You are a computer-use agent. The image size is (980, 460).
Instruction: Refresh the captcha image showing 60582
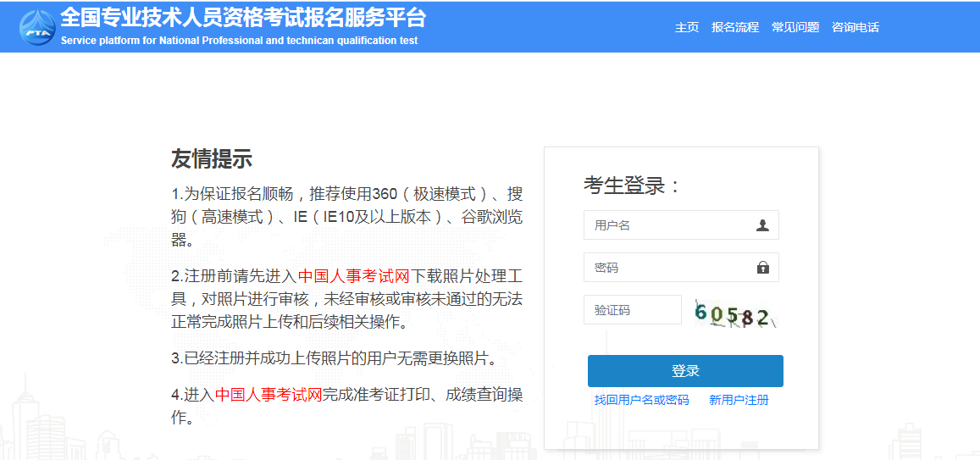(x=734, y=313)
